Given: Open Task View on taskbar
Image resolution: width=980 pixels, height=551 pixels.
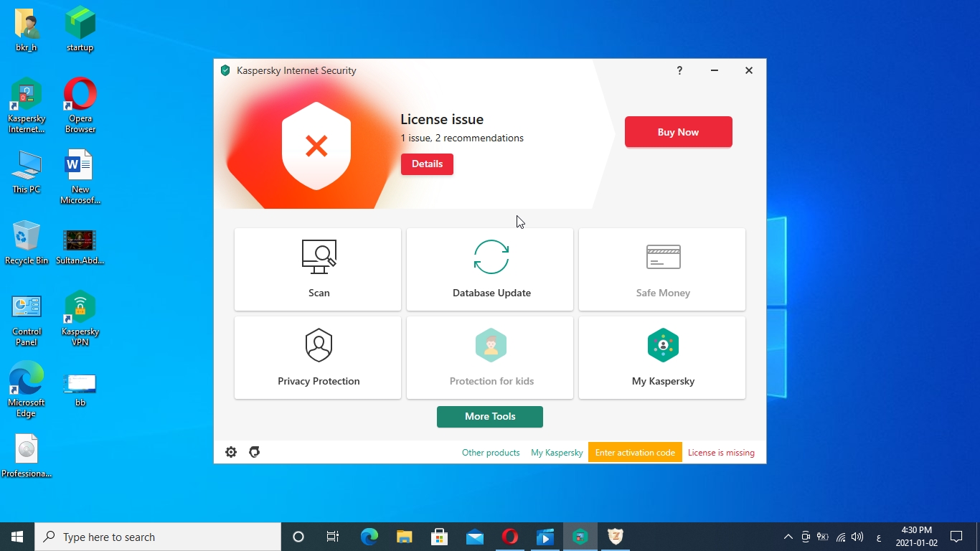Looking at the screenshot, I should [x=333, y=537].
